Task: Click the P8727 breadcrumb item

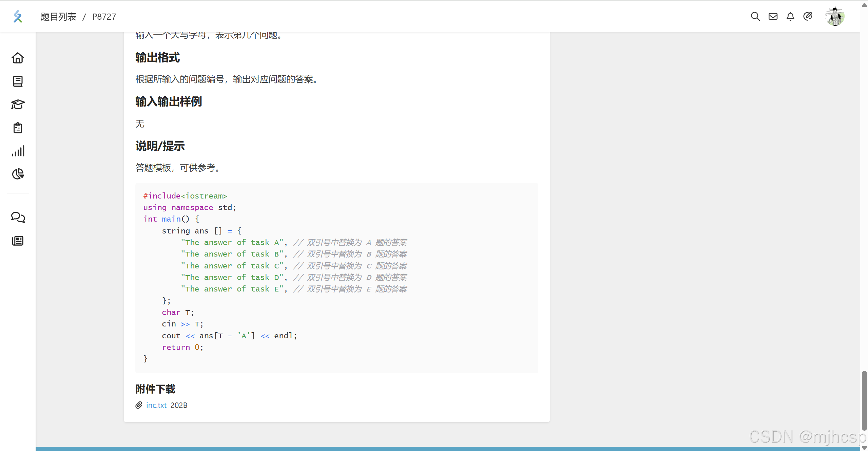Action: pyautogui.click(x=104, y=17)
